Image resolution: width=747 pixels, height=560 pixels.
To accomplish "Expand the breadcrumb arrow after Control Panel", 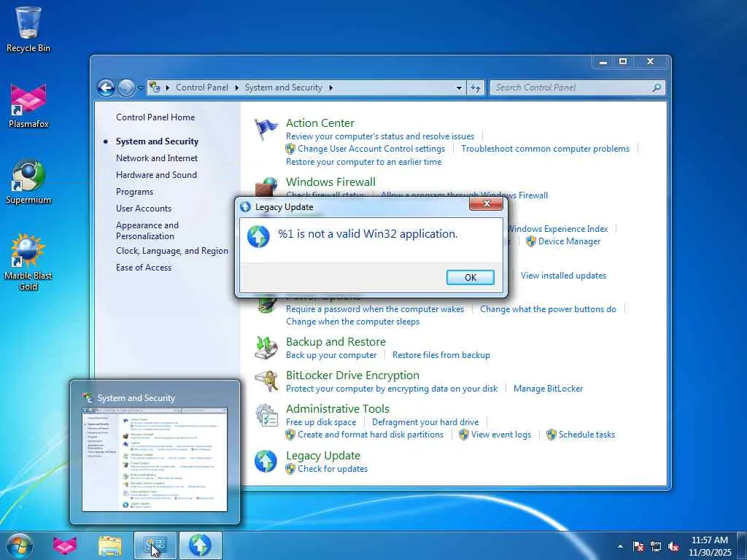I will click(237, 87).
